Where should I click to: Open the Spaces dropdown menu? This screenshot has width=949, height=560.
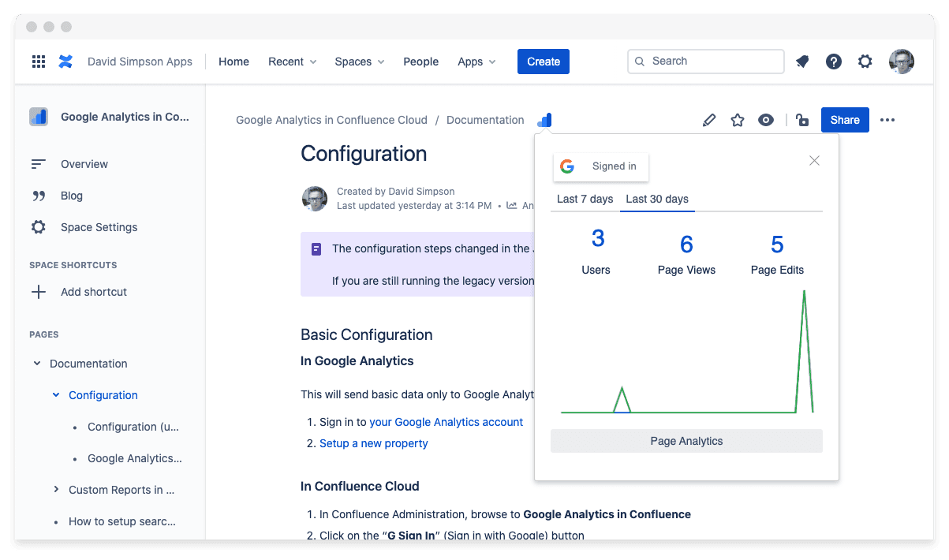pyautogui.click(x=360, y=62)
